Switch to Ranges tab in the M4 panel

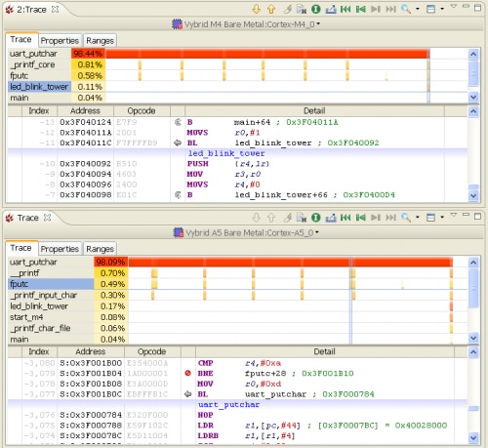pyautogui.click(x=100, y=41)
